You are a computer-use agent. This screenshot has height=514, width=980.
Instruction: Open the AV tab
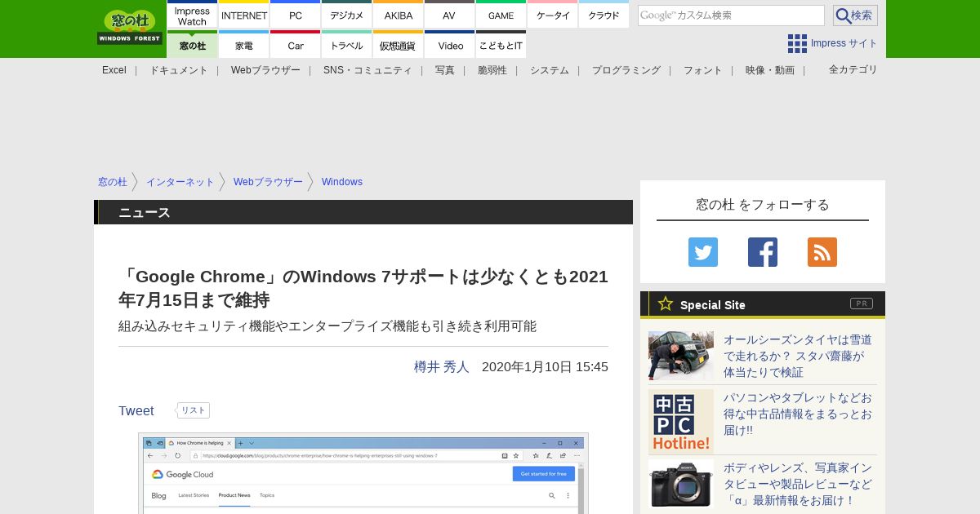(449, 16)
